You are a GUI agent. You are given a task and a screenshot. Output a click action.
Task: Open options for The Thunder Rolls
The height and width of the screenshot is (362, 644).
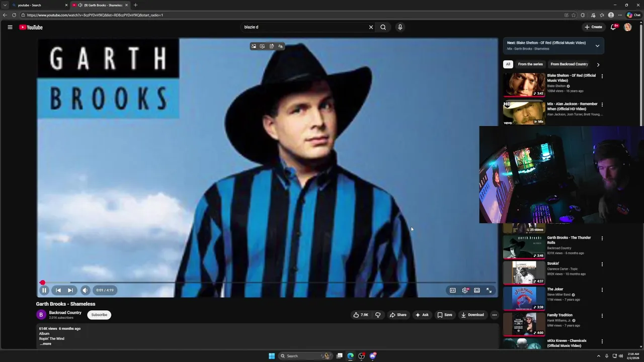click(602, 238)
